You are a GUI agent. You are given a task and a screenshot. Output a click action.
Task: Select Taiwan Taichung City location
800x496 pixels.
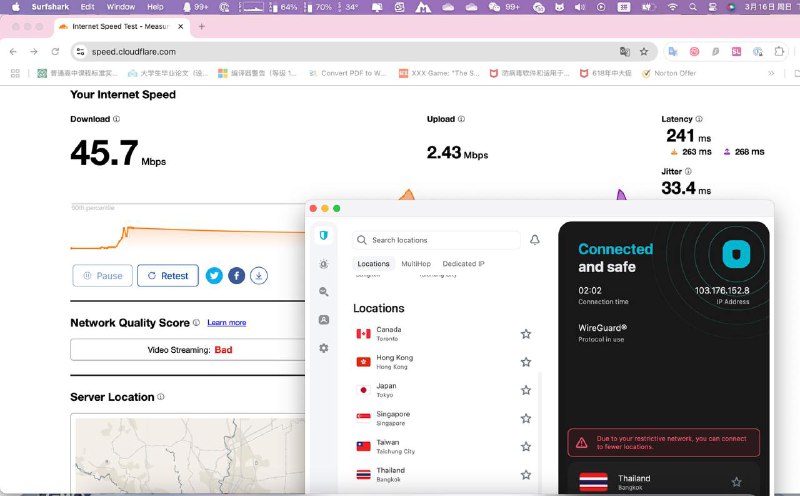click(x=443, y=447)
